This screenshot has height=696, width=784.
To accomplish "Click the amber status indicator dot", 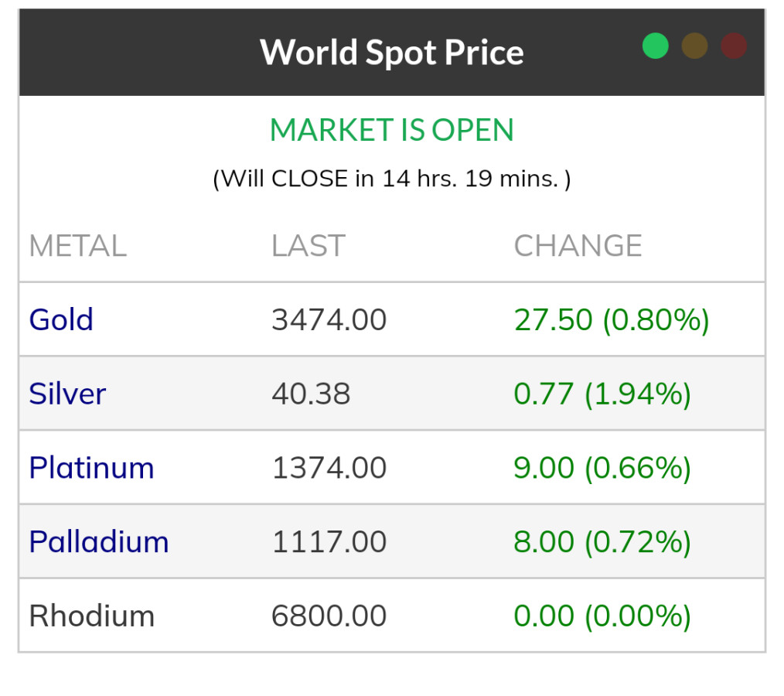I will [x=694, y=46].
